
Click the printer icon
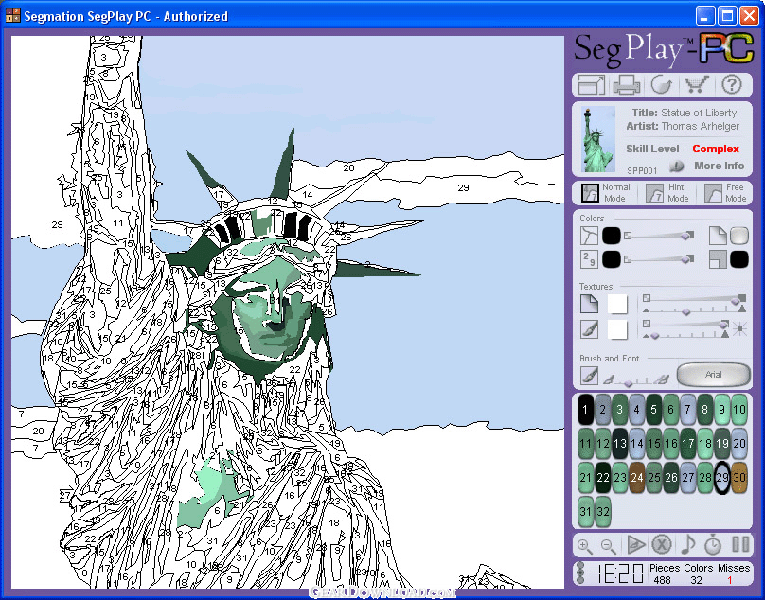(626, 85)
